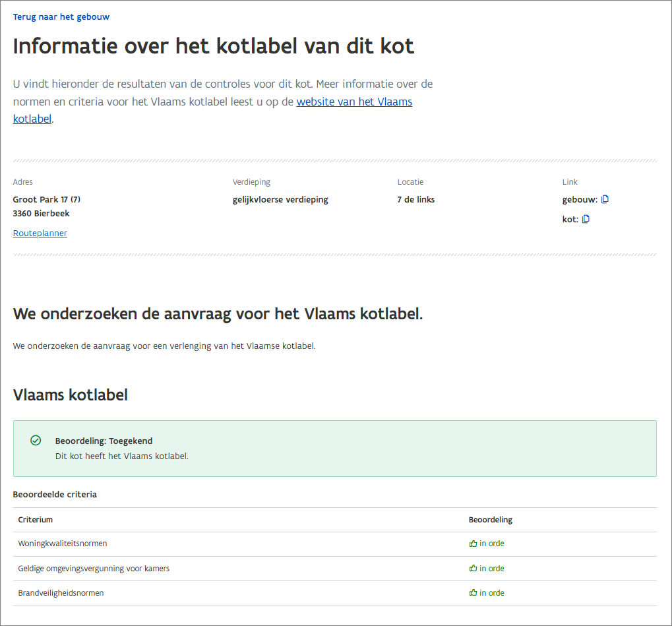
Task: Select the Woningkwaliteitsnormen criterion row
Action: 63,544
